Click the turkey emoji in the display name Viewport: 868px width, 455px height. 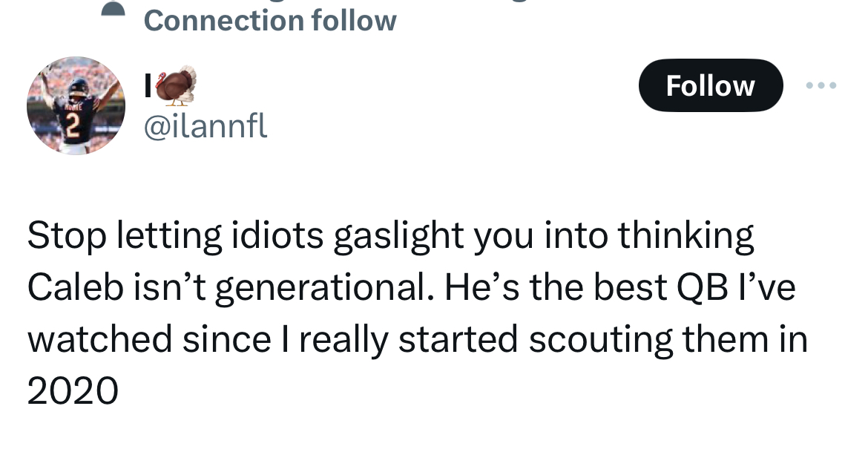[x=176, y=86]
